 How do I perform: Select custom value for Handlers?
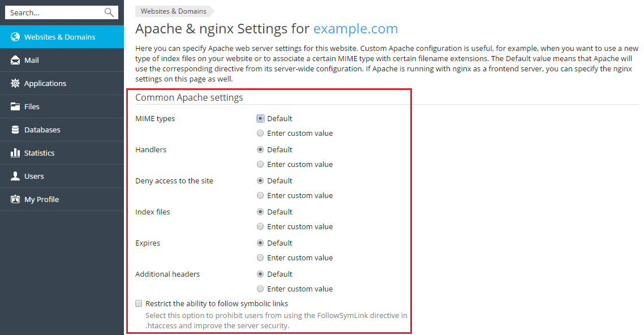260,165
